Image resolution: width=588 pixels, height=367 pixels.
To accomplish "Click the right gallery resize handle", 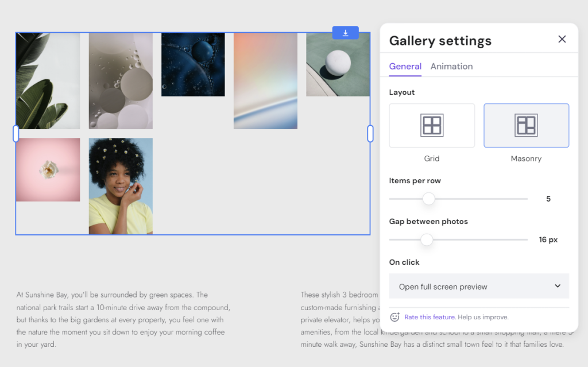I will [x=370, y=133].
